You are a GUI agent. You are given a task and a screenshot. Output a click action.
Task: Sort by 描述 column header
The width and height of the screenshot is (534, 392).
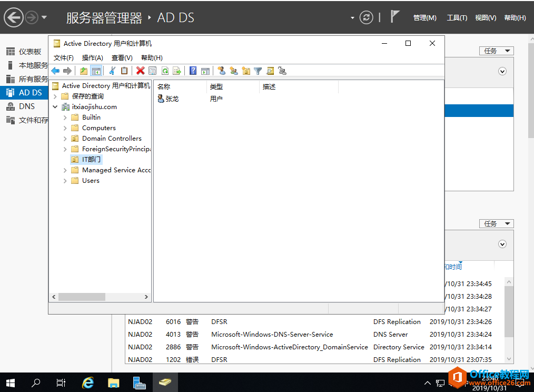pos(299,86)
